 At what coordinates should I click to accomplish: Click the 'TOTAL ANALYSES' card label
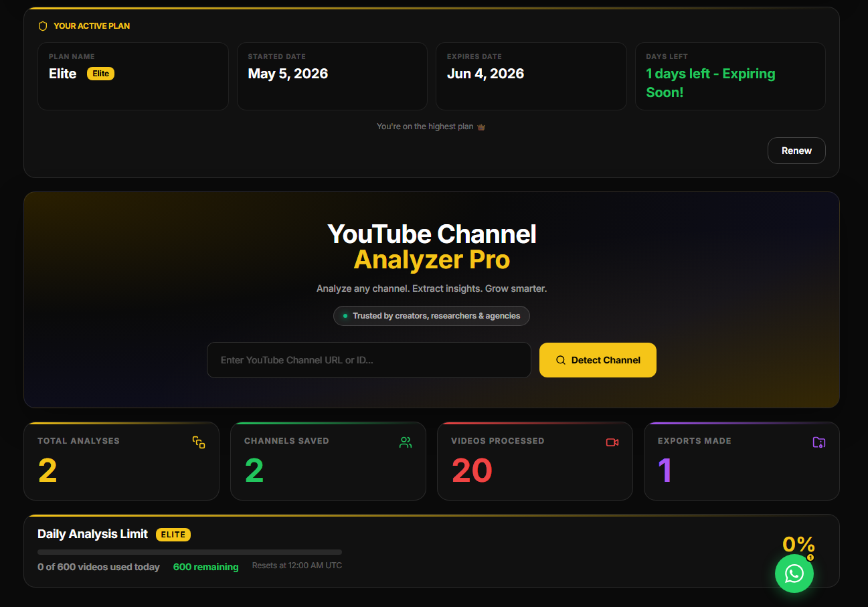coord(78,441)
